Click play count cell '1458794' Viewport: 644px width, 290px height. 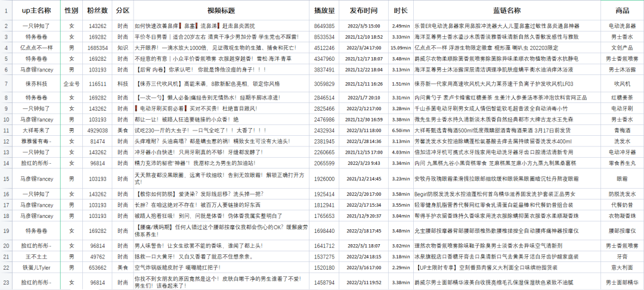pyautogui.click(x=324, y=283)
